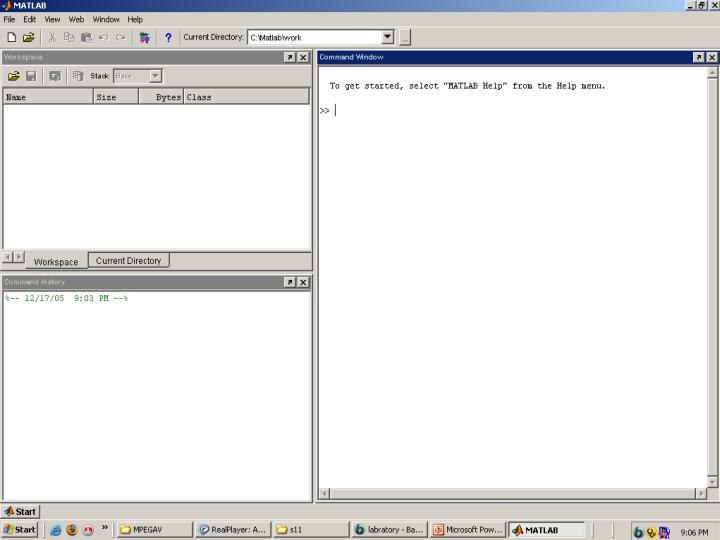
Task: Click the Current Directory path field
Action: point(315,37)
